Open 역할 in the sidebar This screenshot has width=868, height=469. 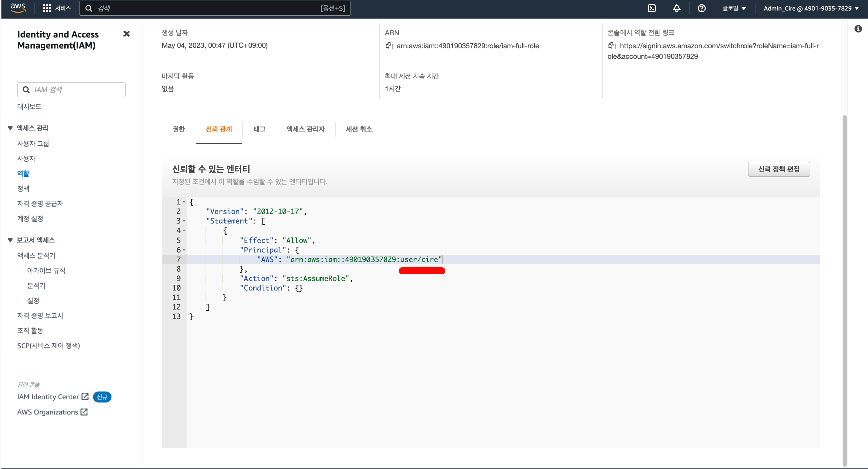(23, 174)
